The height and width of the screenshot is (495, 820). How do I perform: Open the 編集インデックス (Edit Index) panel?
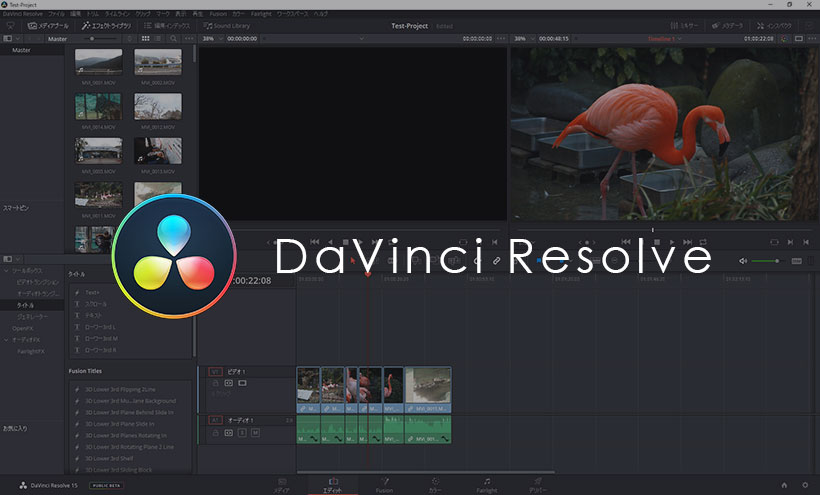(x=167, y=26)
